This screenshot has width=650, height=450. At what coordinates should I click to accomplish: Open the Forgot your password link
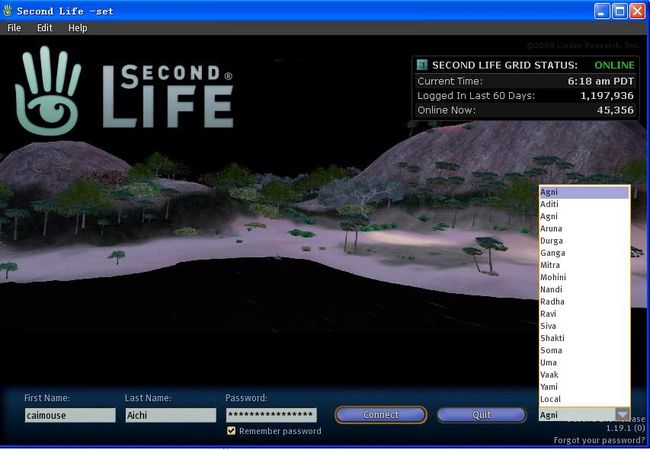coord(599,440)
